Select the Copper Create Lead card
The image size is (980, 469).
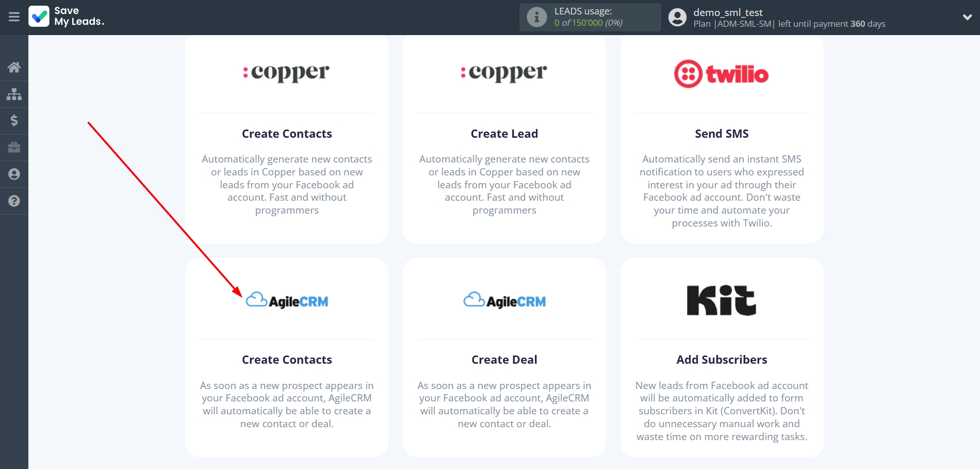coord(504,139)
